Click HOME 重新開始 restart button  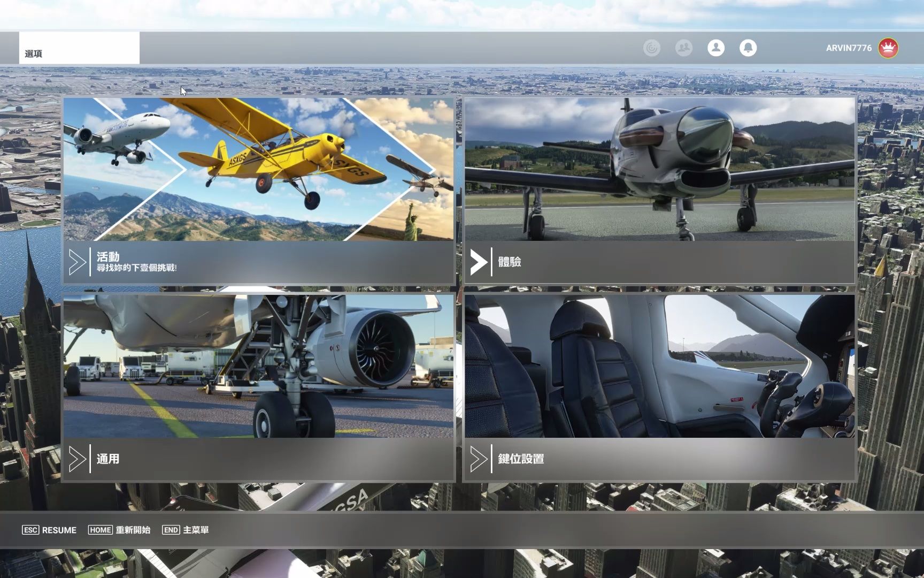coord(119,530)
